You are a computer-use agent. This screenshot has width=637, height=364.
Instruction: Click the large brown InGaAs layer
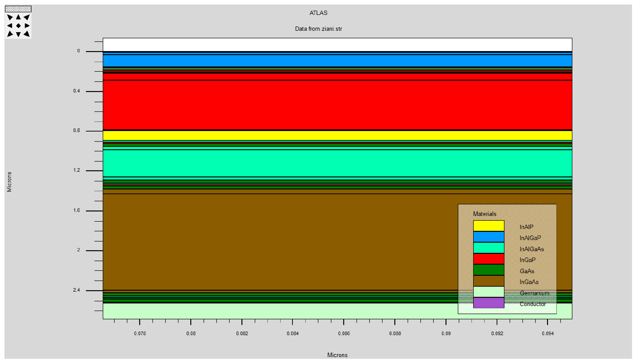coord(275,242)
